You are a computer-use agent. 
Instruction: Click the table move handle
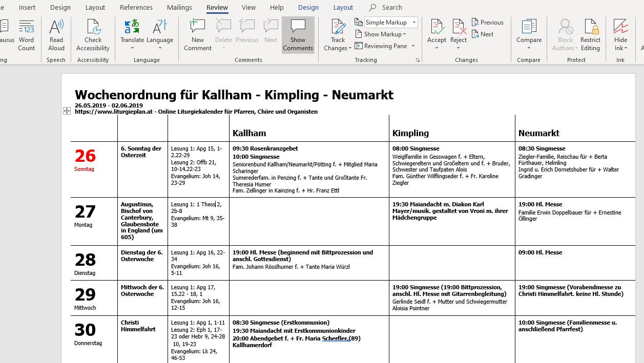pyautogui.click(x=67, y=111)
